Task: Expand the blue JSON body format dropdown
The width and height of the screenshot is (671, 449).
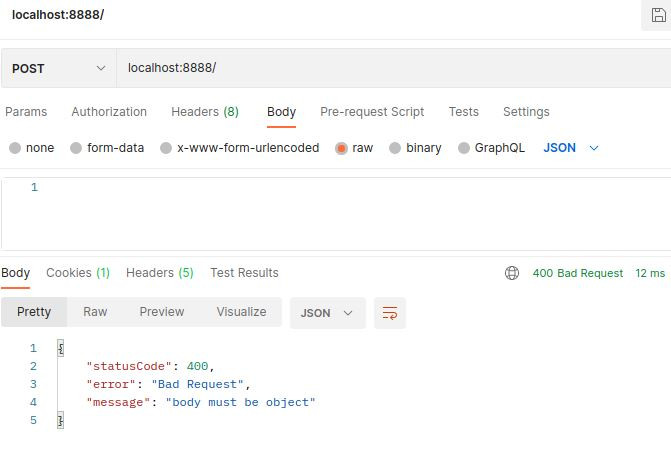Action: 571,148
